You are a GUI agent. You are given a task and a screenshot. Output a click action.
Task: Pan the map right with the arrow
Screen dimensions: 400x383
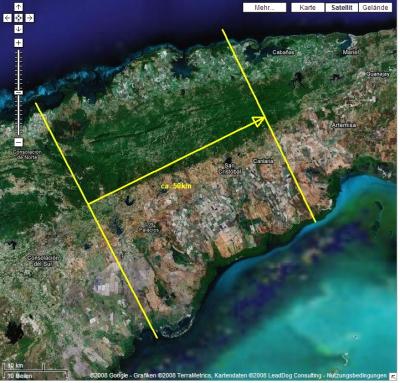[30, 18]
